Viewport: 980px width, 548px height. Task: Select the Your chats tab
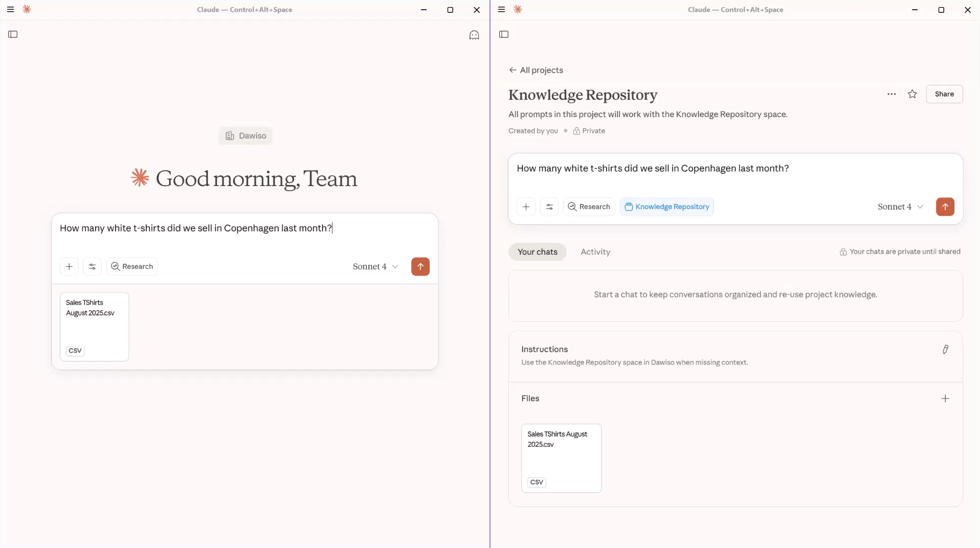pos(537,252)
